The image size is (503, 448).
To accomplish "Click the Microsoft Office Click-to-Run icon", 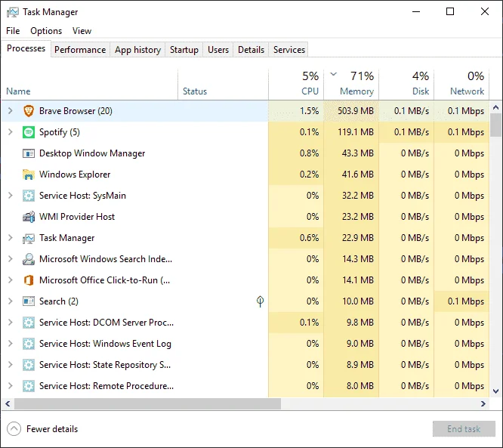I will point(29,280).
